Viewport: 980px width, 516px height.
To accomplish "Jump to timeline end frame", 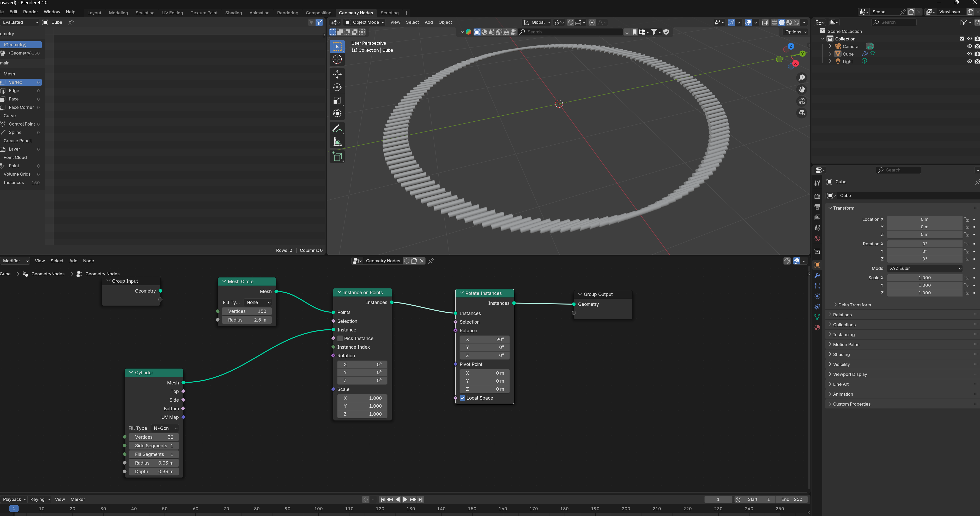I will pyautogui.click(x=420, y=500).
